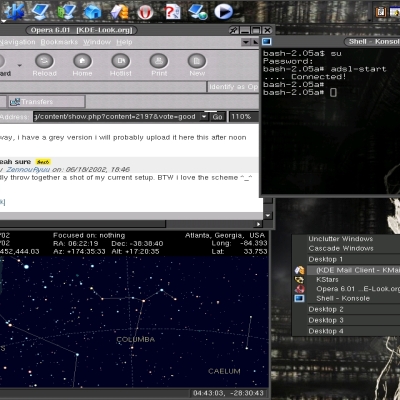Click the 'adsl-start' command line in Konsole

tap(325, 69)
